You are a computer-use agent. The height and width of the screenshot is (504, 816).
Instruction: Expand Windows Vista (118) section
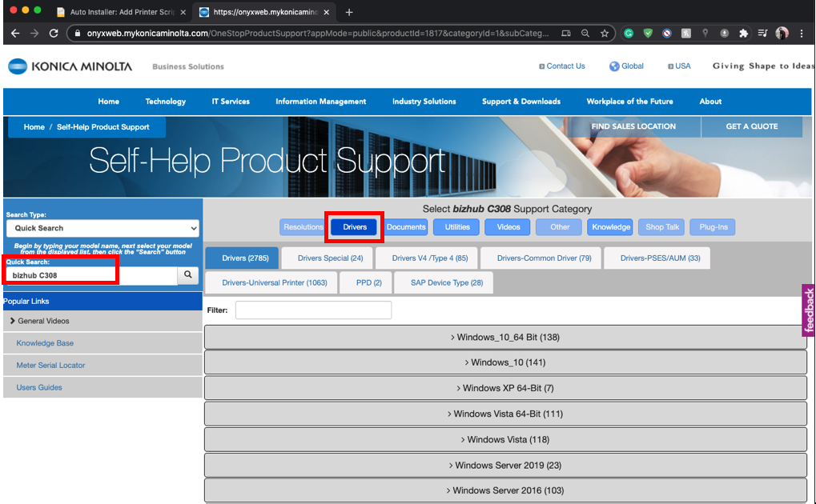pos(505,439)
